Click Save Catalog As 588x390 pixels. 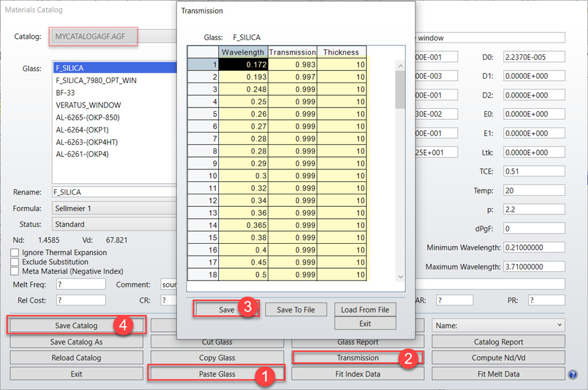coord(76,341)
